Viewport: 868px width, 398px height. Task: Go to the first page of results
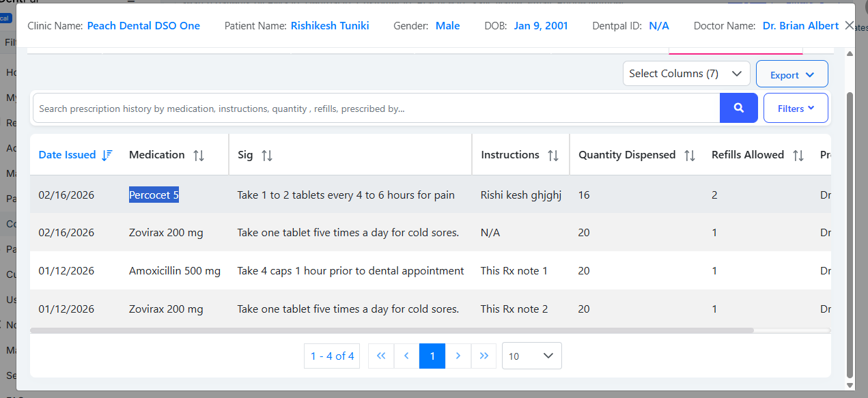click(x=381, y=356)
